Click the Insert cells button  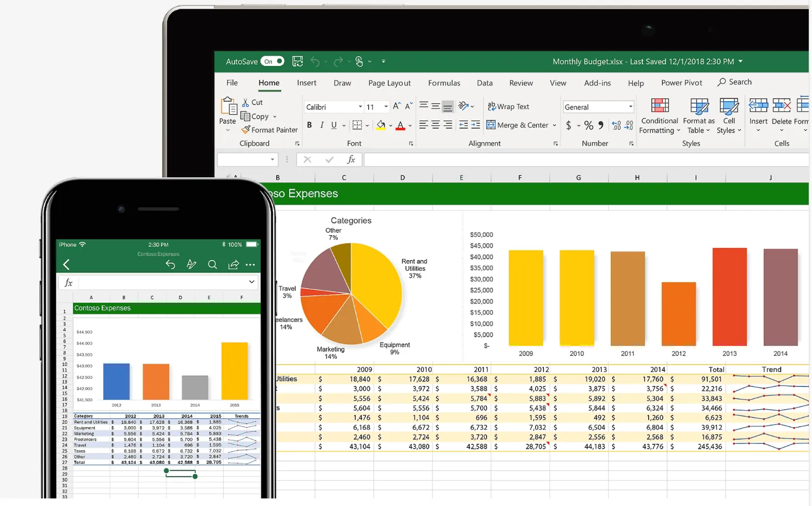pos(758,115)
